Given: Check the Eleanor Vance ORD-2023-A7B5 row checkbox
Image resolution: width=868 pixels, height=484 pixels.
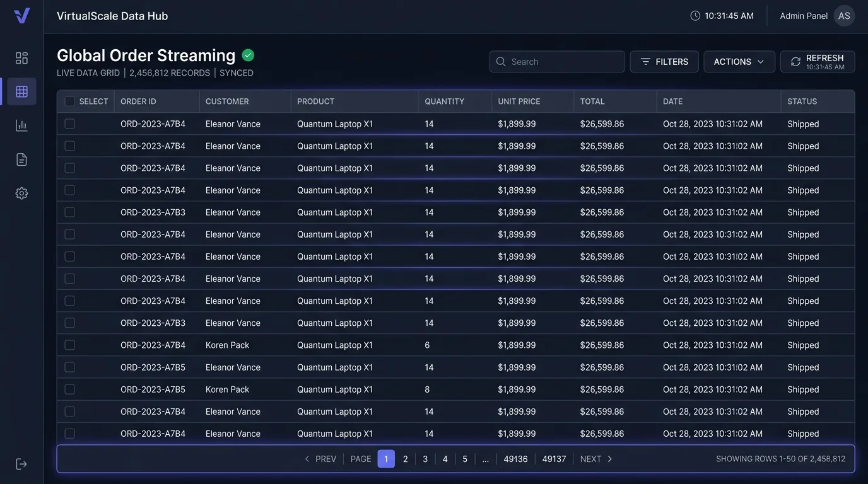Looking at the screenshot, I should (x=69, y=367).
